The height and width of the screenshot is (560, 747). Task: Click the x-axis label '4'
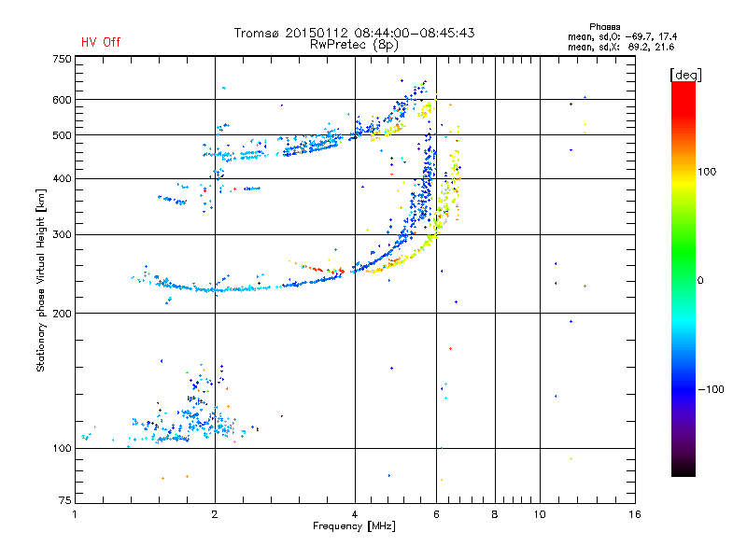coord(355,514)
